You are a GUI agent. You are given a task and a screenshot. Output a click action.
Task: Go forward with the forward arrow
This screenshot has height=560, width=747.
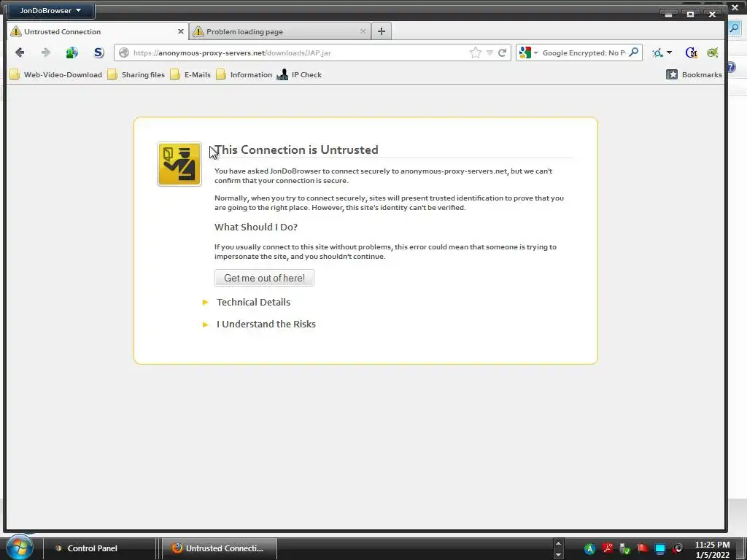click(46, 52)
